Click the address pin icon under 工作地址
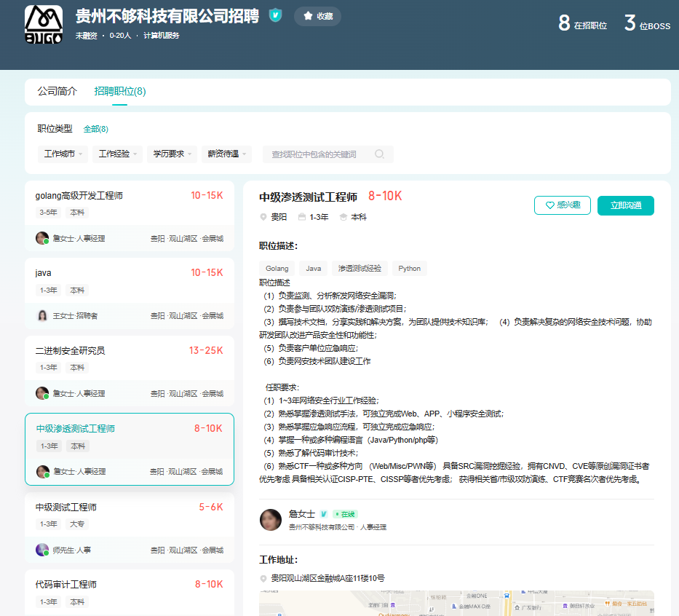The image size is (679, 616). point(263,578)
